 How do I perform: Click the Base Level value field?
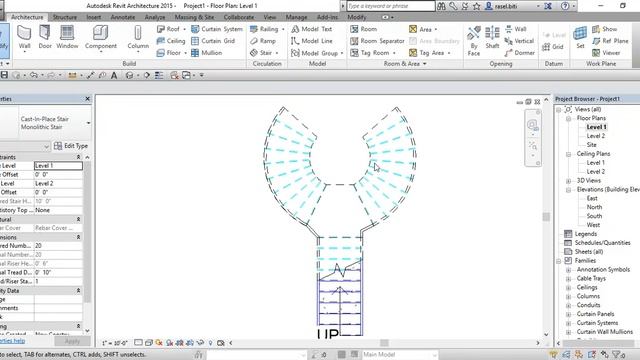coord(58,166)
